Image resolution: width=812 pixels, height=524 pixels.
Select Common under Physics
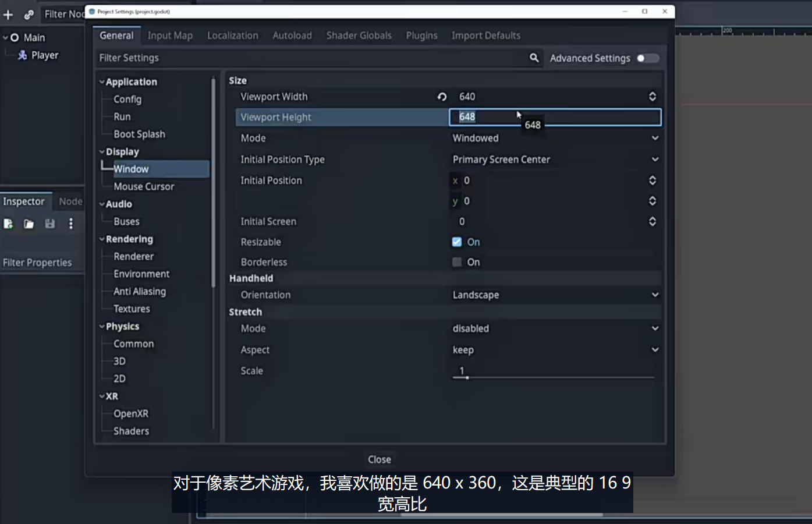point(134,344)
